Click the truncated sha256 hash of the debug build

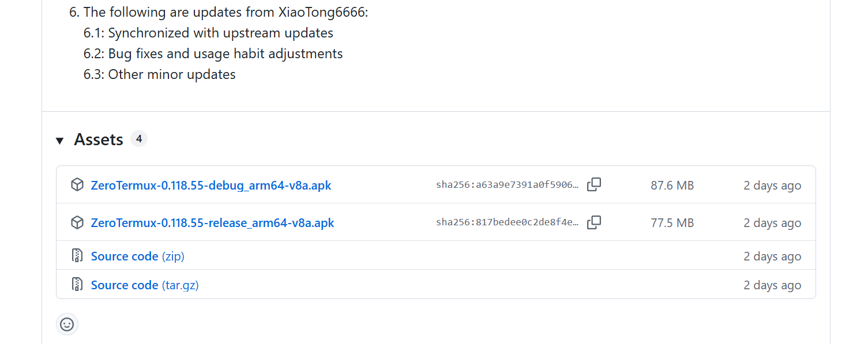[506, 185]
